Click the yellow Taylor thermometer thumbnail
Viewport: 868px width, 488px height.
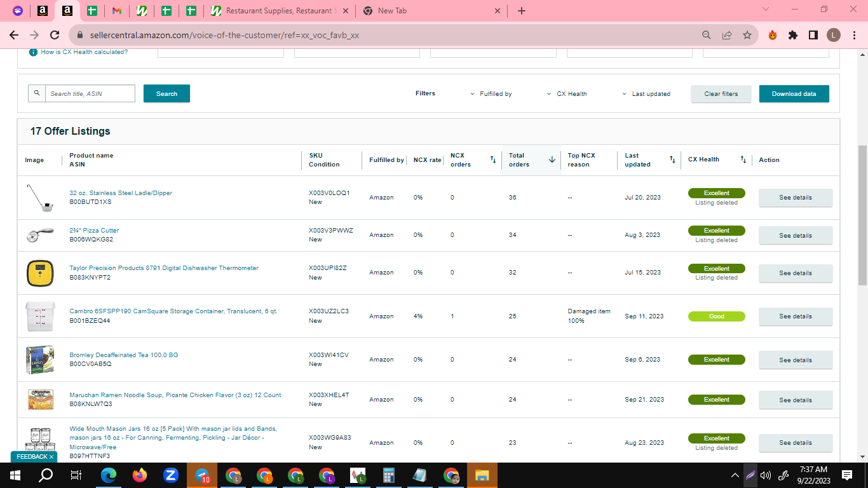(x=39, y=273)
